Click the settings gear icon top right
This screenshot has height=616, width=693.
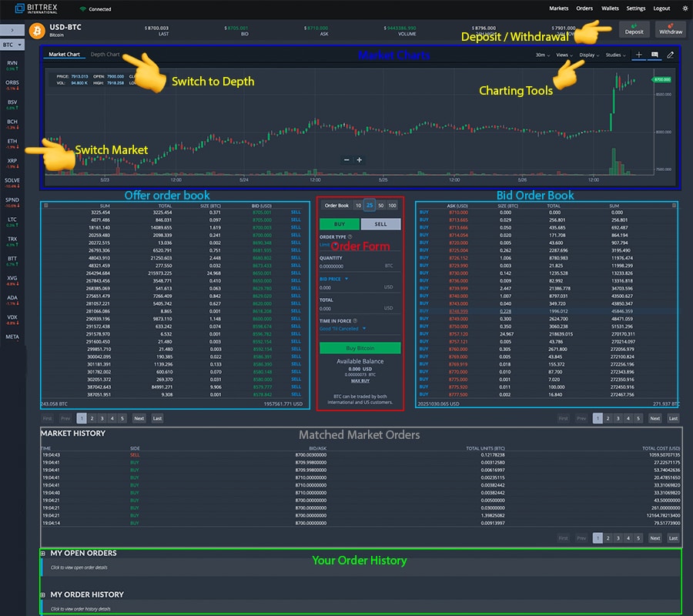[685, 8]
